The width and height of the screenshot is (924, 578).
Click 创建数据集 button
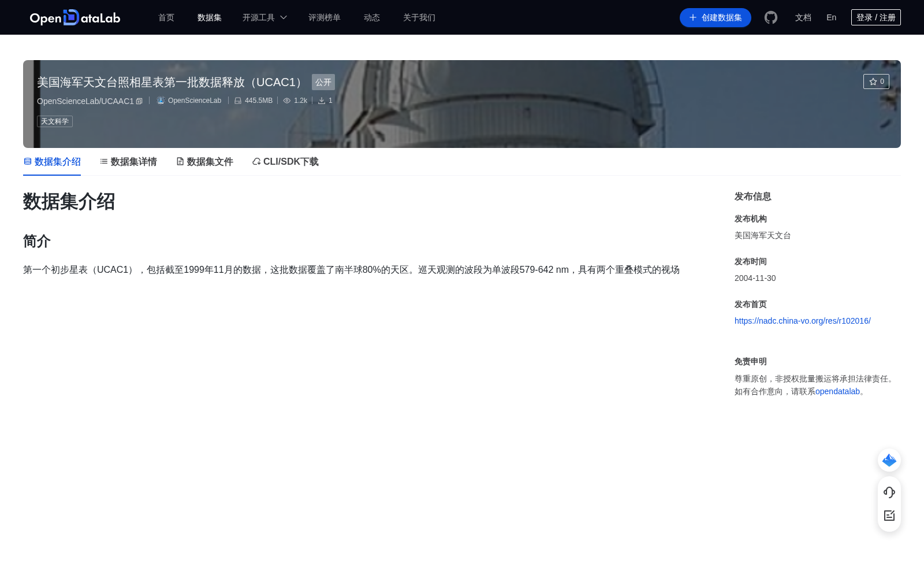coord(716,17)
